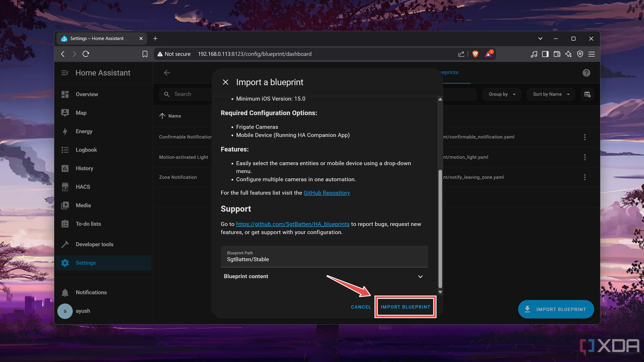
Task: Click the Blueprint Path input field
Action: click(324, 257)
